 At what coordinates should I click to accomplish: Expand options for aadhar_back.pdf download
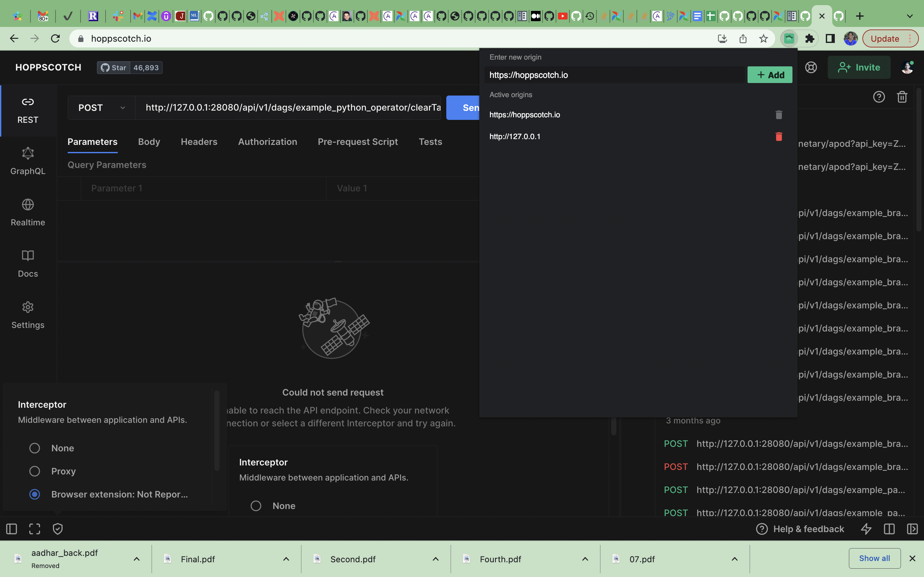coord(136,559)
